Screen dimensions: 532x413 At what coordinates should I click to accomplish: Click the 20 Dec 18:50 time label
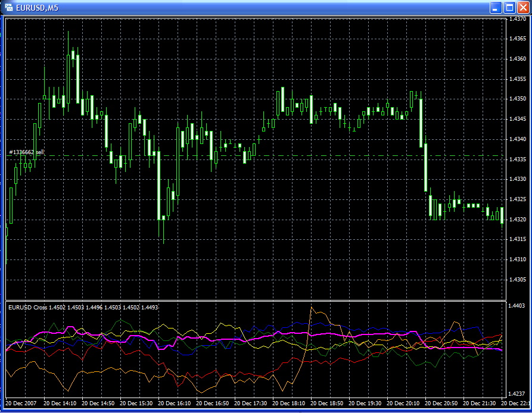pyautogui.click(x=326, y=403)
